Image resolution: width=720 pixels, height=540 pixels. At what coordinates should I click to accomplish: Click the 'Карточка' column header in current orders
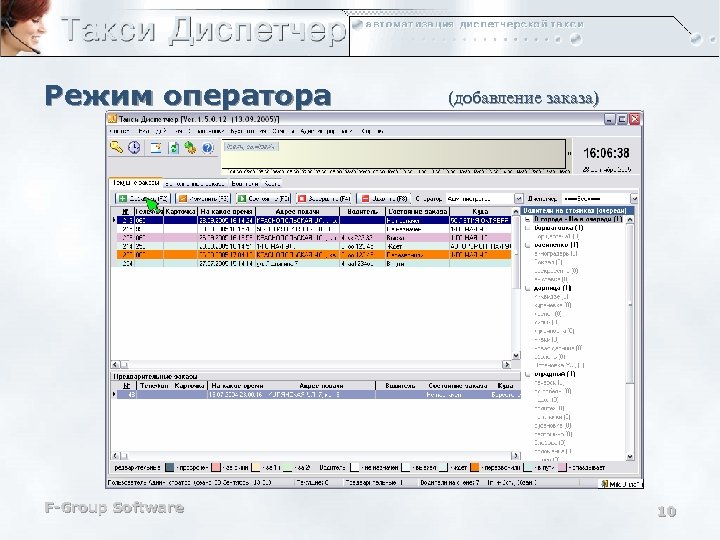pos(180,211)
